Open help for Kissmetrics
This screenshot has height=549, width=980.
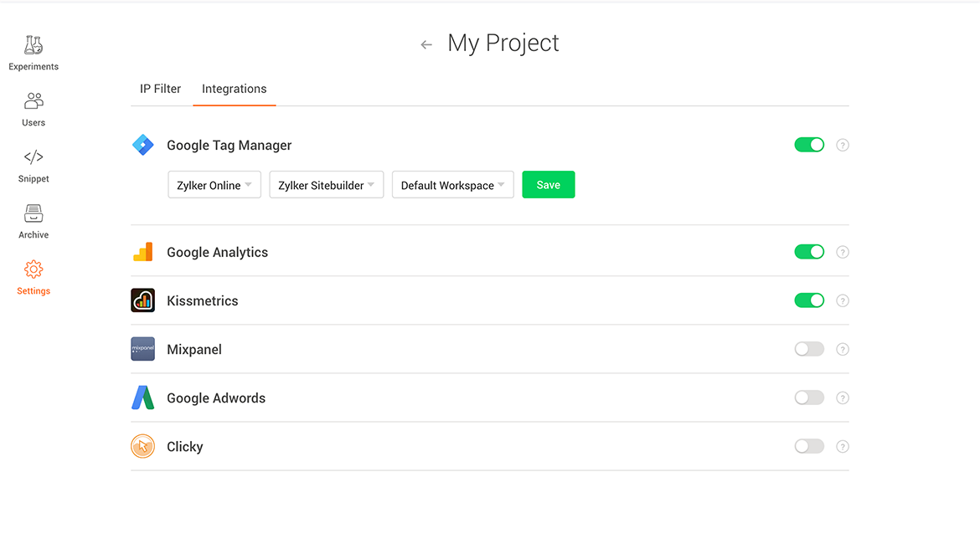(843, 301)
